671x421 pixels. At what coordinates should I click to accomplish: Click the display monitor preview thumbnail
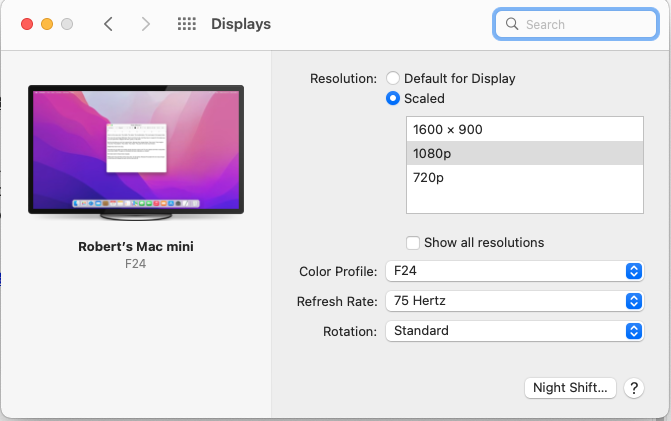136,150
